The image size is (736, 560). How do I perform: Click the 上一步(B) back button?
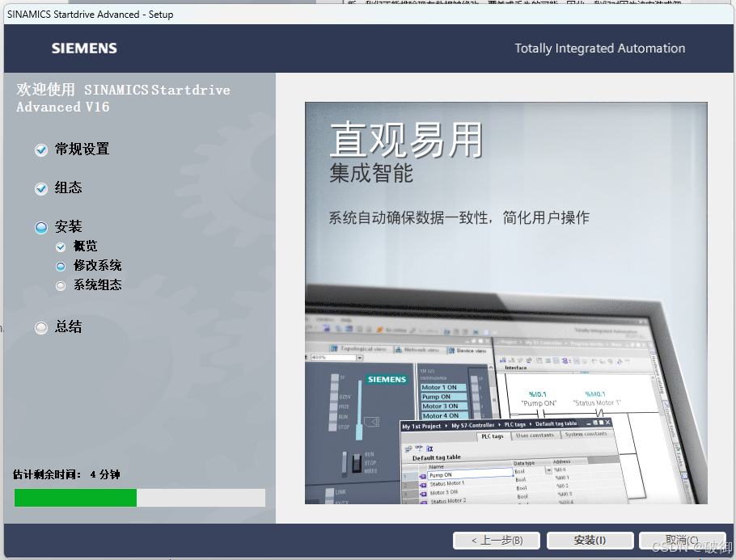pos(497,541)
